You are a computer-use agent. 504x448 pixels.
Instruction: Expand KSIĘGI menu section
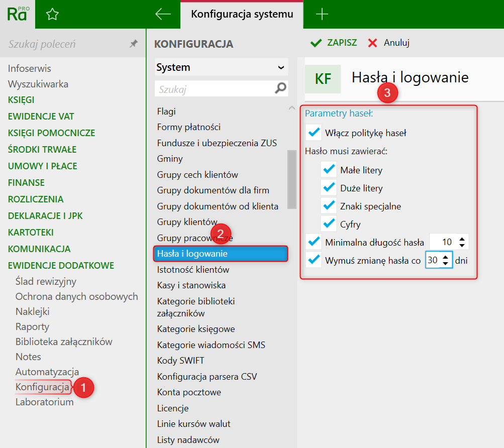[x=21, y=100]
